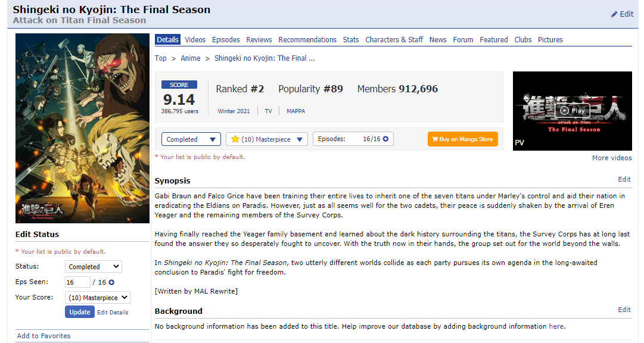
Task: Click the Eps Seen input field
Action: tap(77, 282)
